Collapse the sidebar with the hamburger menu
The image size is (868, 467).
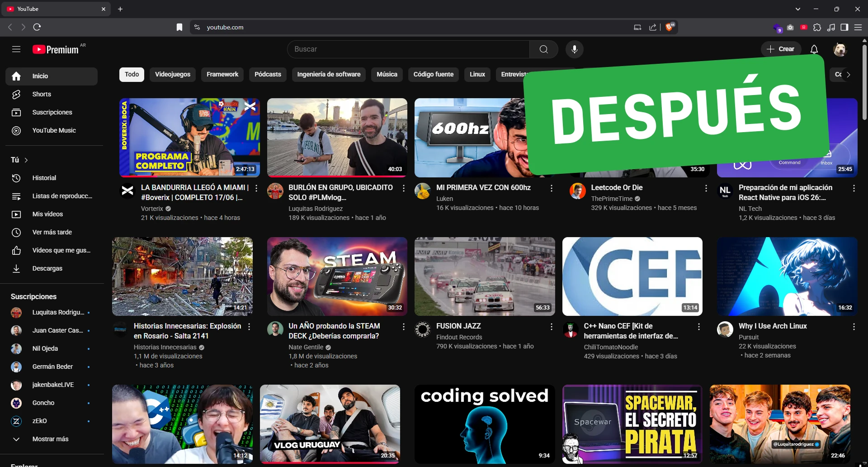click(x=16, y=49)
